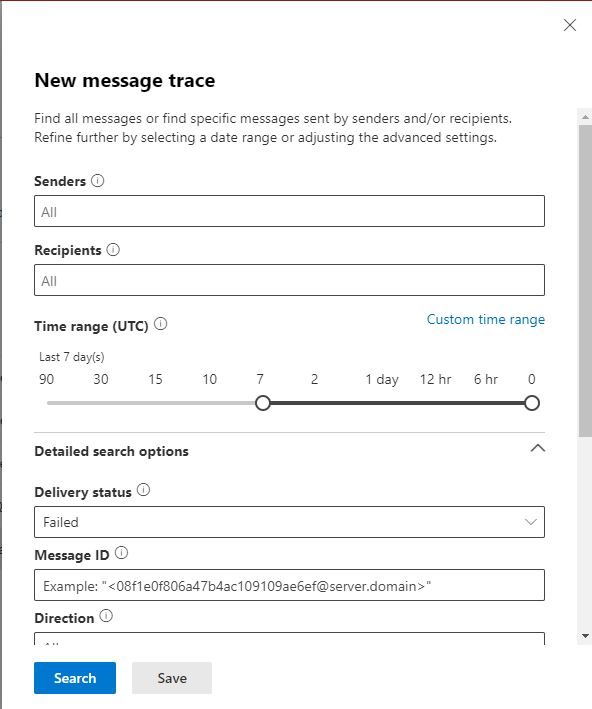The width and height of the screenshot is (592, 709).
Task: Click the Direction info icon
Action: coord(106,616)
